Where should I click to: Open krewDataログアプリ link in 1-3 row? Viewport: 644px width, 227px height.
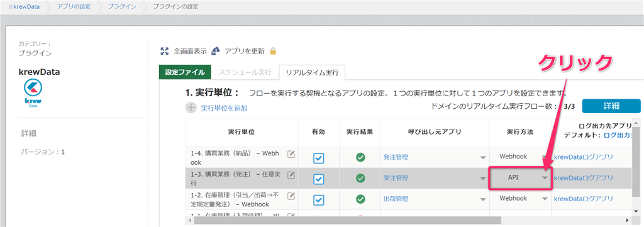(x=583, y=178)
